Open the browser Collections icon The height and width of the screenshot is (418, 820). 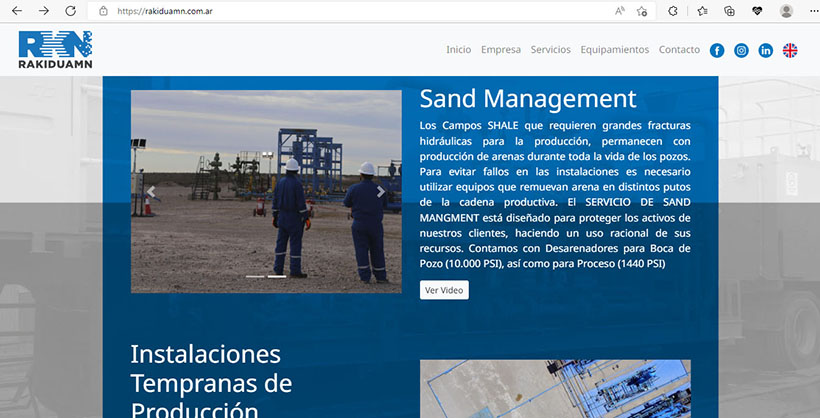coord(730,11)
